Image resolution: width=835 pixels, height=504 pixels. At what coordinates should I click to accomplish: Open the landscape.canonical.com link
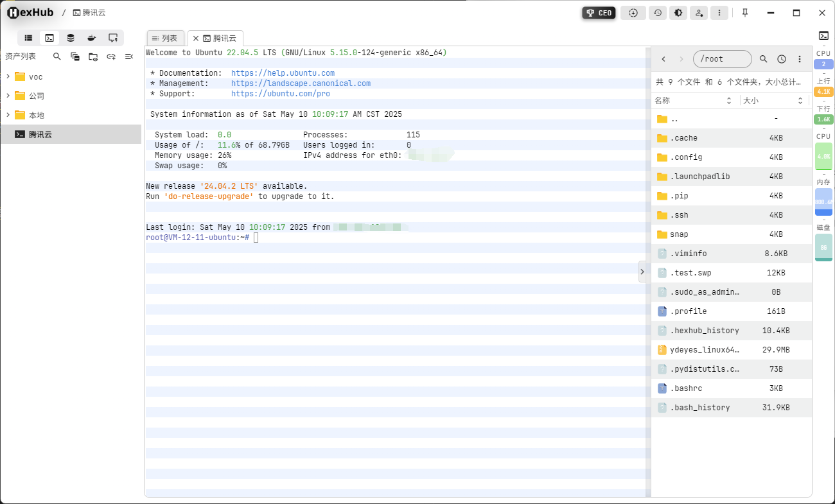301,83
